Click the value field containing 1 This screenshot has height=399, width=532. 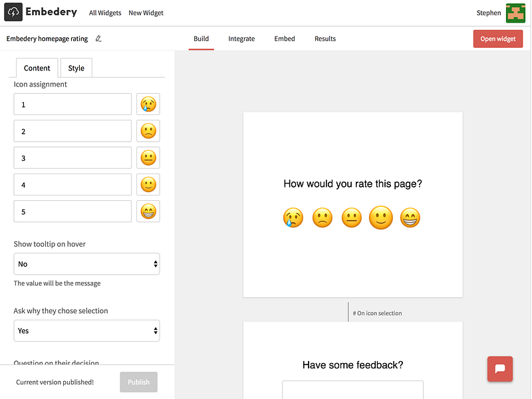[x=72, y=104]
